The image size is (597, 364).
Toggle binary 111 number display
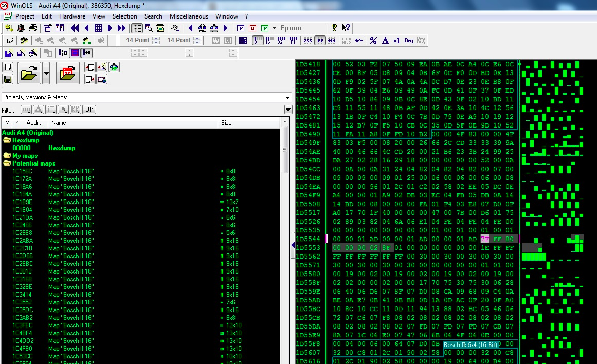point(332,40)
